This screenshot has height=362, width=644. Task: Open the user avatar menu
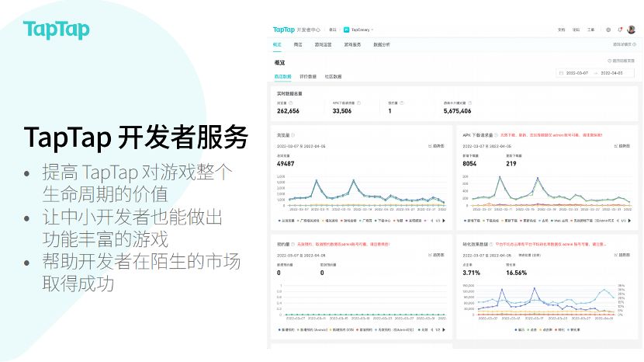[632, 30]
